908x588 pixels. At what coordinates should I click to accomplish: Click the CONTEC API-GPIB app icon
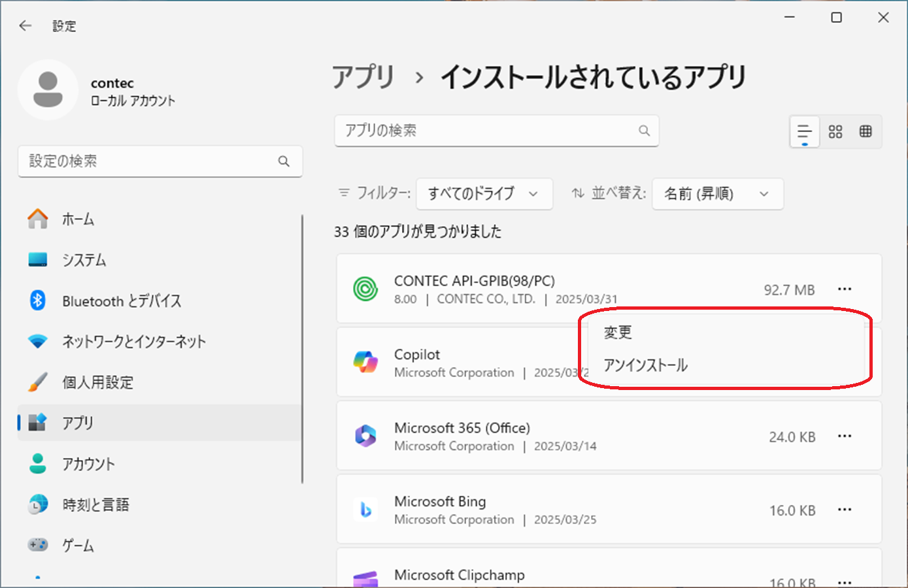click(x=365, y=288)
